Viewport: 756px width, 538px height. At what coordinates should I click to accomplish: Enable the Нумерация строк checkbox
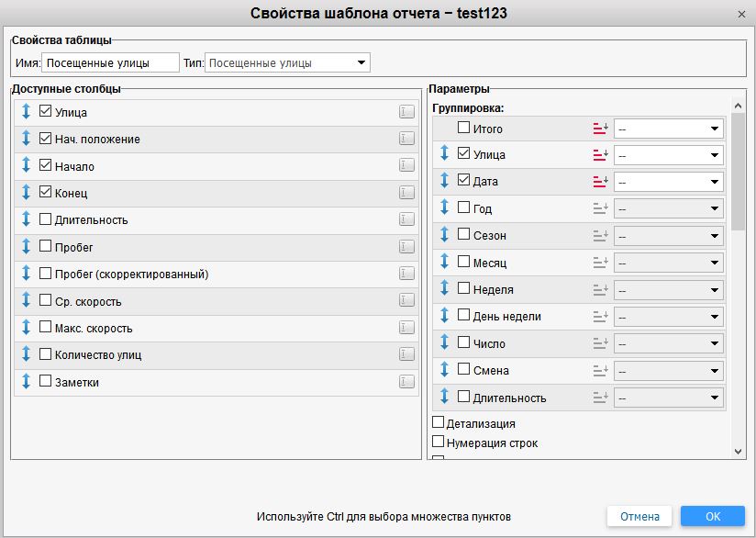(438, 442)
